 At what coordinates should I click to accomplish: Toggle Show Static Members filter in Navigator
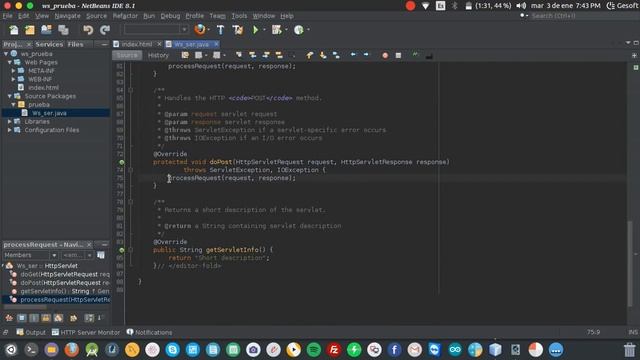tap(34, 318)
